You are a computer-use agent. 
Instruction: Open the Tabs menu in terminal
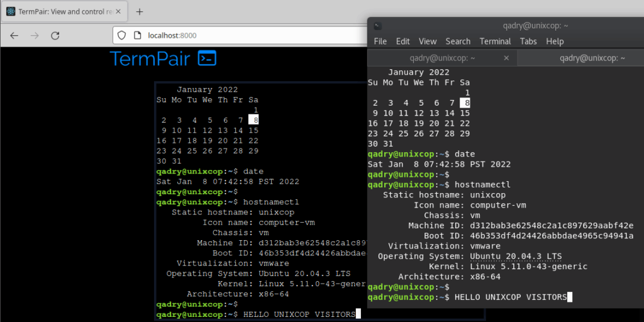click(x=528, y=42)
